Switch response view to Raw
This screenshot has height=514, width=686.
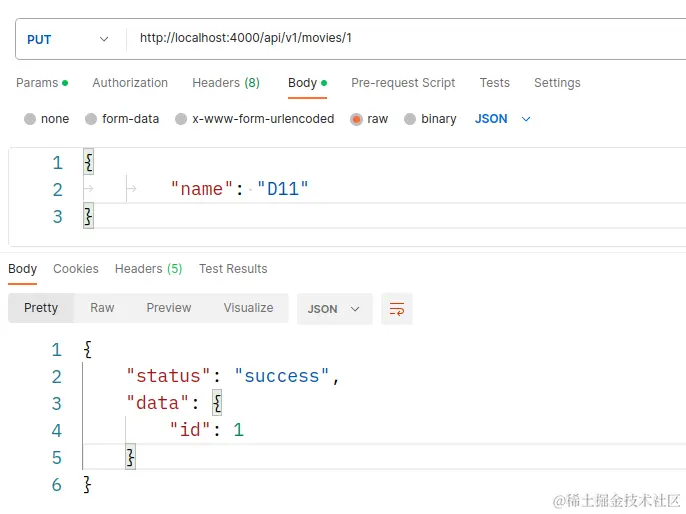click(x=102, y=308)
